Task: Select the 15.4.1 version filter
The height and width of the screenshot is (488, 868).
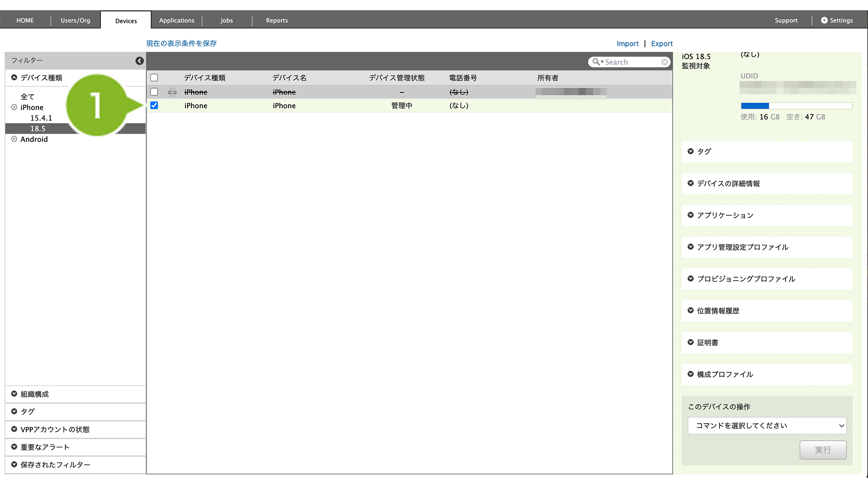Action: click(41, 118)
